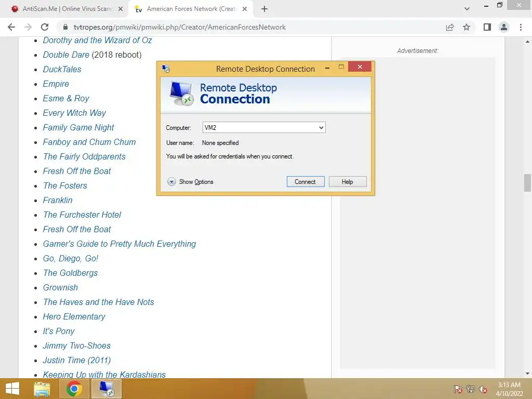Click the padlock site info icon
The image size is (532, 399).
click(65, 27)
